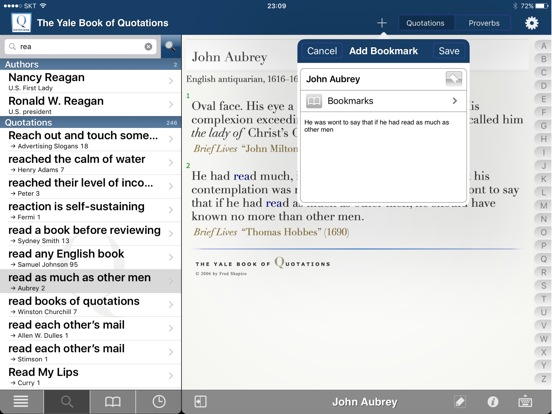This screenshot has width=552, height=414.
Task: Expand chevron on 'reaction is self-sustaining' row
Action: 171,210
